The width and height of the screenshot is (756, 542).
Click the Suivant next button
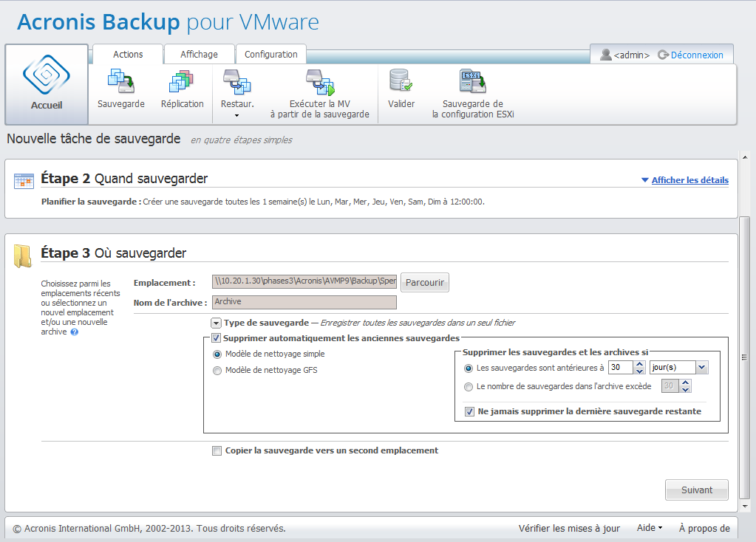click(697, 490)
